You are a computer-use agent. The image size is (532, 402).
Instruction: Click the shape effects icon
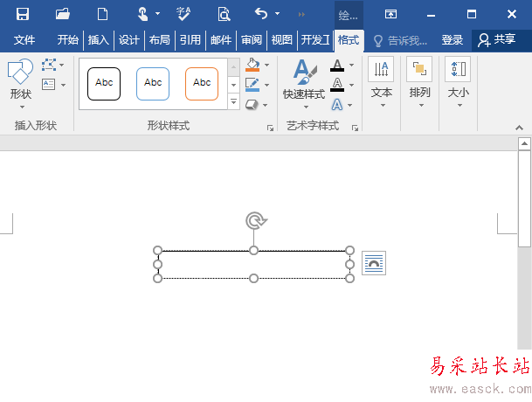[252, 105]
